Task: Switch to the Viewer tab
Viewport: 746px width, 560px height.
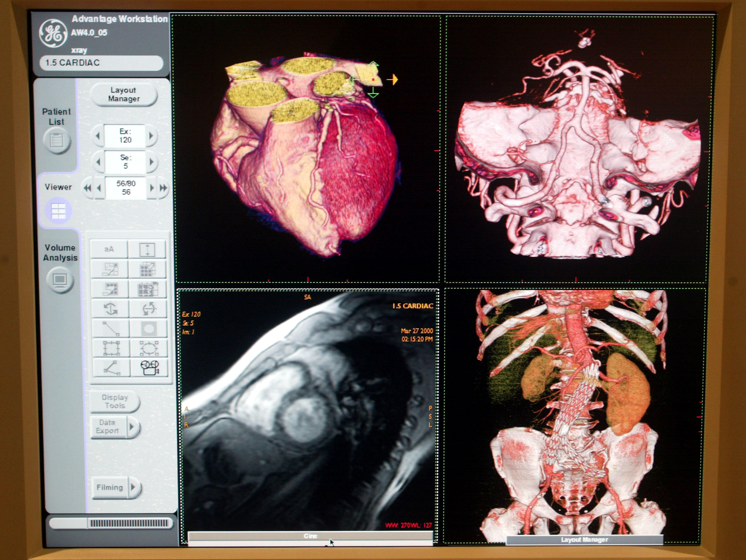Action: coord(58,187)
